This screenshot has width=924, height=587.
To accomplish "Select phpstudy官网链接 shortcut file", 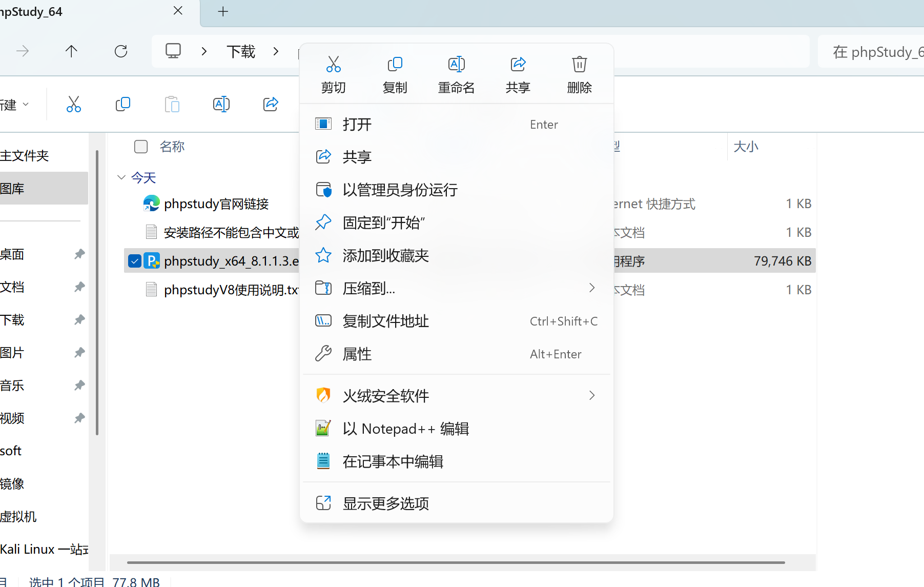I will pyautogui.click(x=216, y=204).
